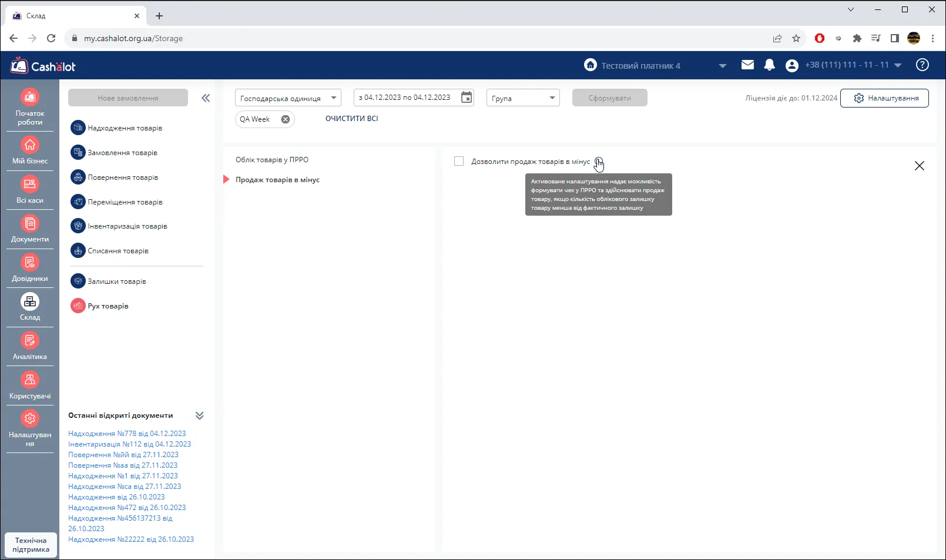The height and width of the screenshot is (560, 946).
Task: Remove the QA Week filter chip
Action: [286, 119]
